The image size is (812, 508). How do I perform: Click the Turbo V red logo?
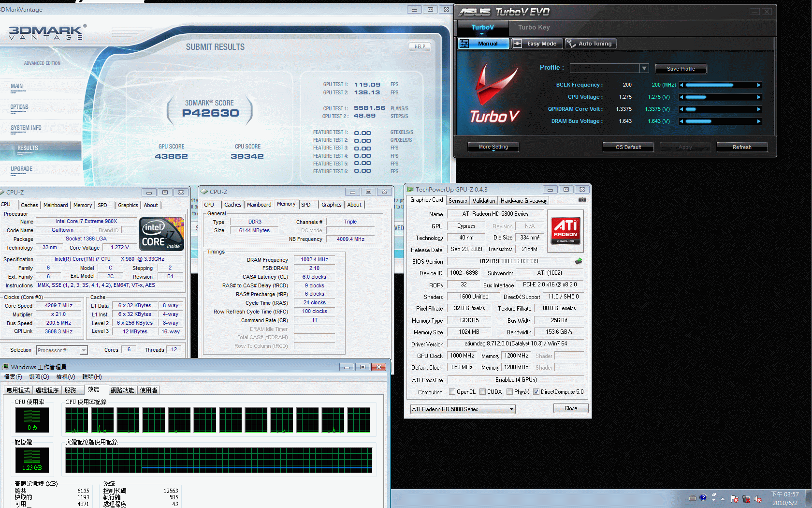pyautogui.click(x=496, y=93)
